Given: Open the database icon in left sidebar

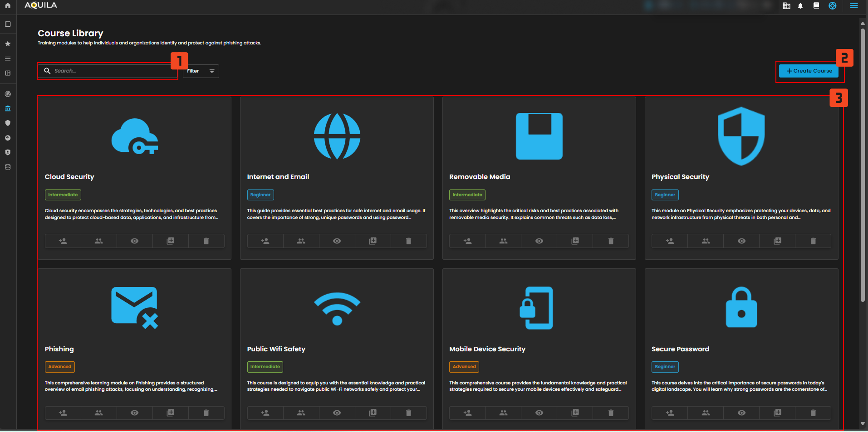Looking at the screenshot, I should point(8,167).
